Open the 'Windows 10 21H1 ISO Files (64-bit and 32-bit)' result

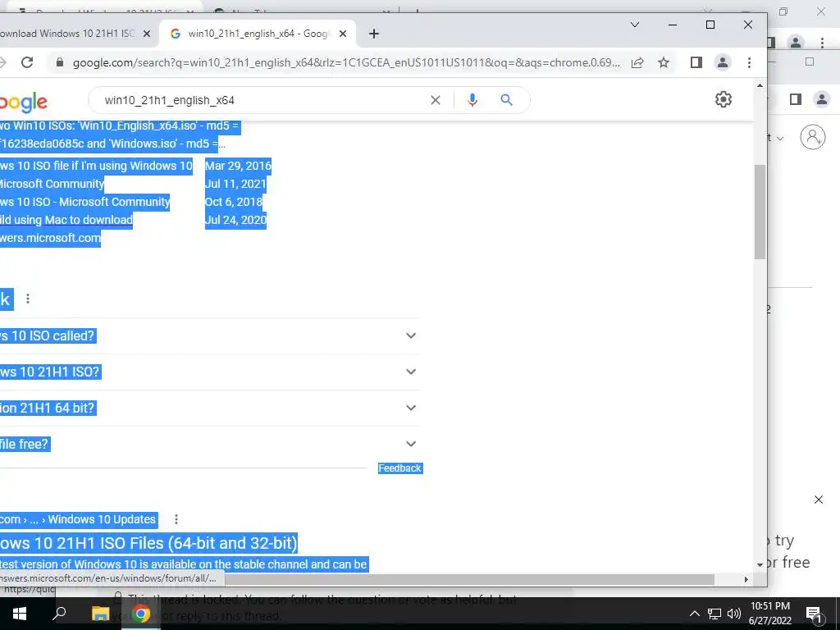click(148, 543)
